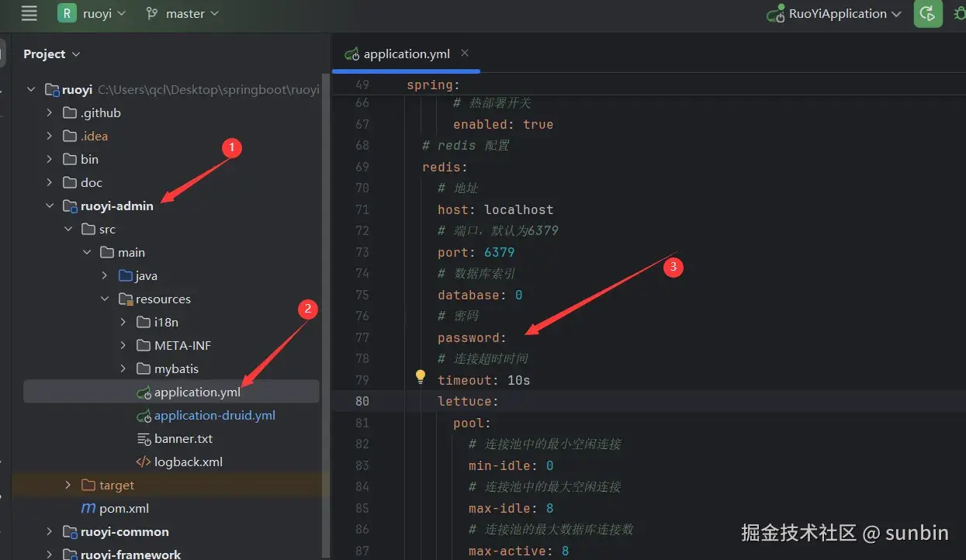
Task: Click the logback.xml file icon
Action: [x=144, y=461]
